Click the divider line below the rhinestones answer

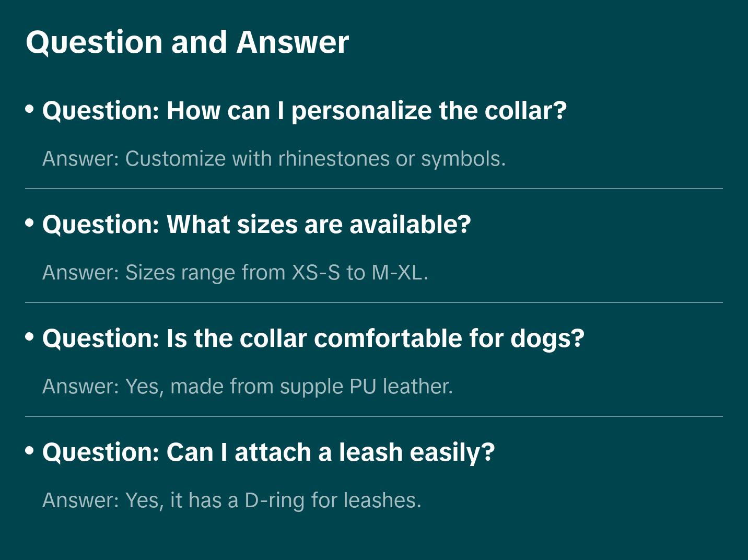(374, 189)
